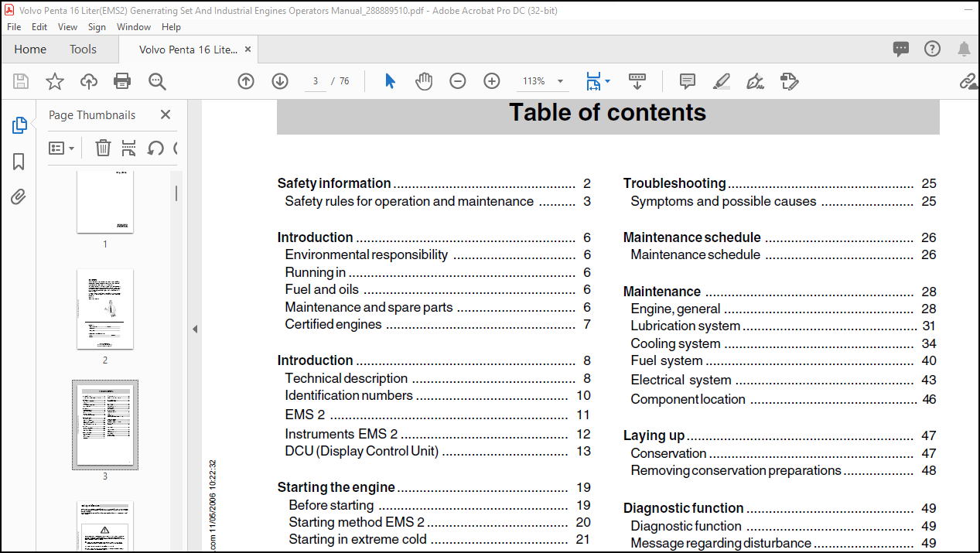This screenshot has height=553, width=980.
Task: Select the highlight text pen tool
Action: 721,81
